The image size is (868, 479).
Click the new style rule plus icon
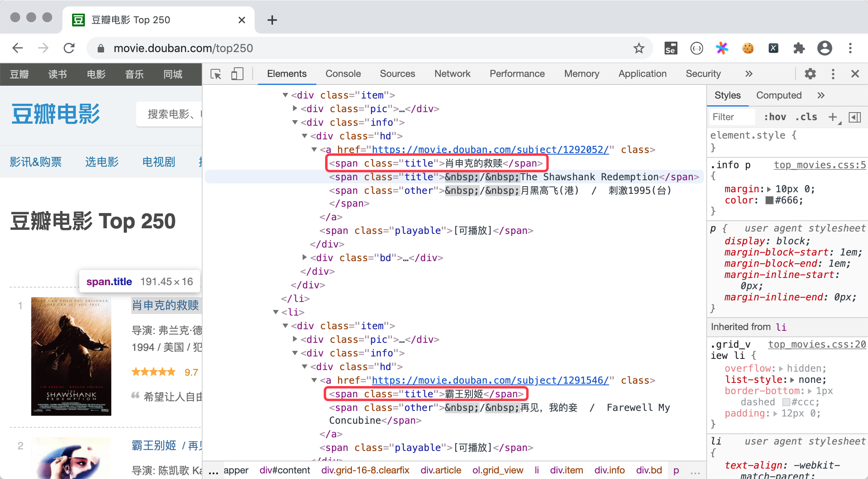pos(833,117)
